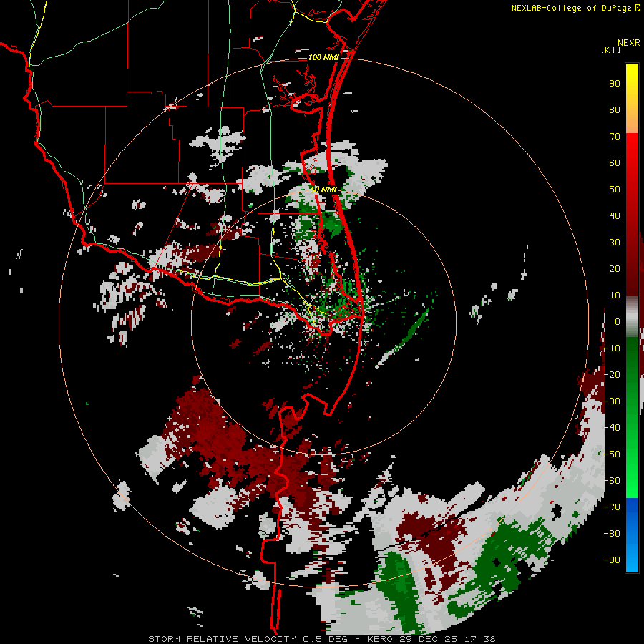This screenshot has height=644, width=644.
Task: Click the NEXR label at top right
Action: click(629, 43)
